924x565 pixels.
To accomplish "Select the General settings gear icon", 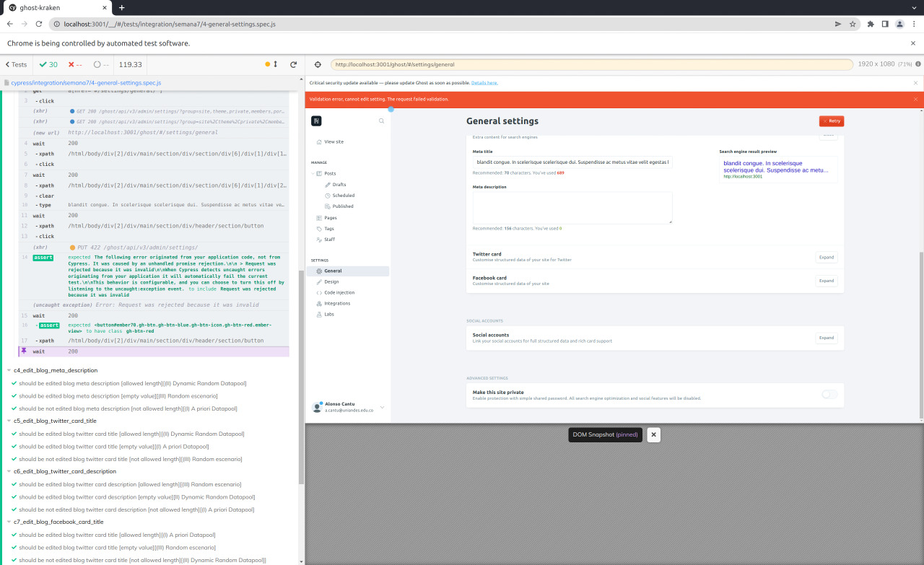I will point(318,271).
